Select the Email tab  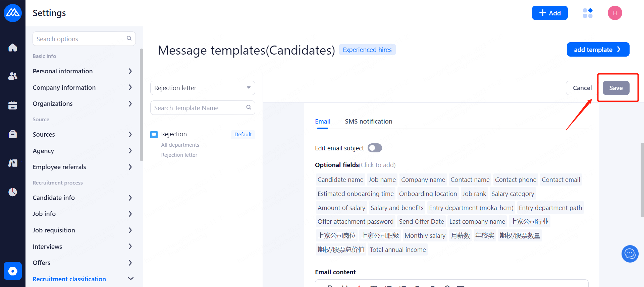tap(323, 122)
